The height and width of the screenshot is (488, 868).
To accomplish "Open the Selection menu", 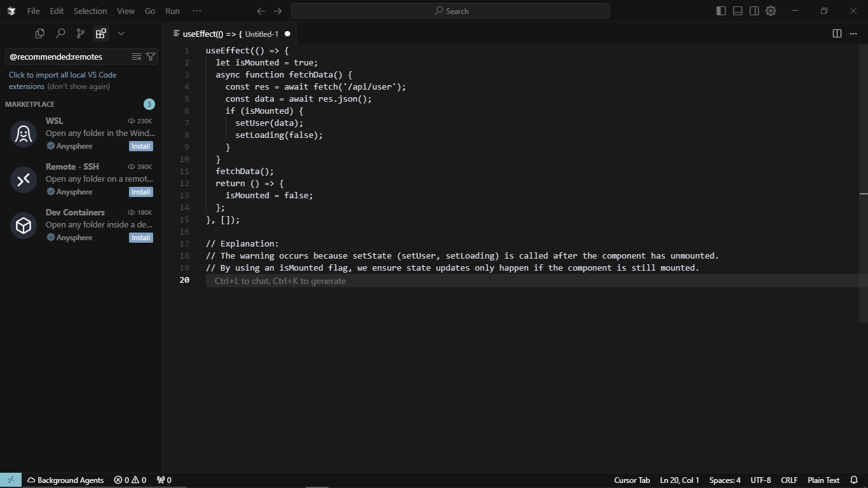I will coord(90,11).
